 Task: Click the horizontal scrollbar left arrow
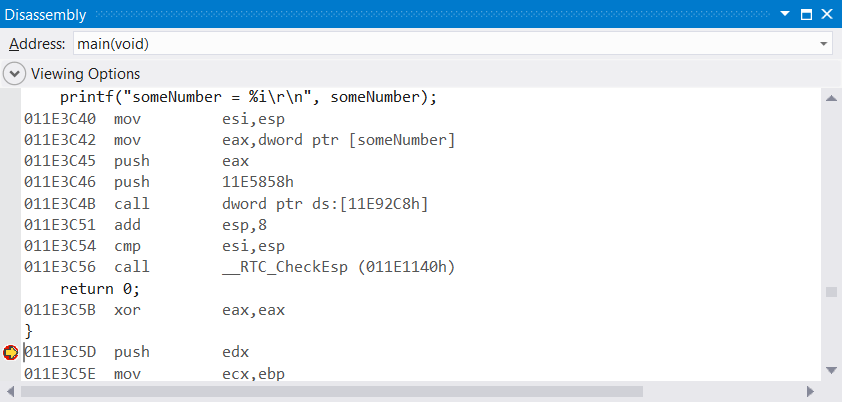(11, 392)
